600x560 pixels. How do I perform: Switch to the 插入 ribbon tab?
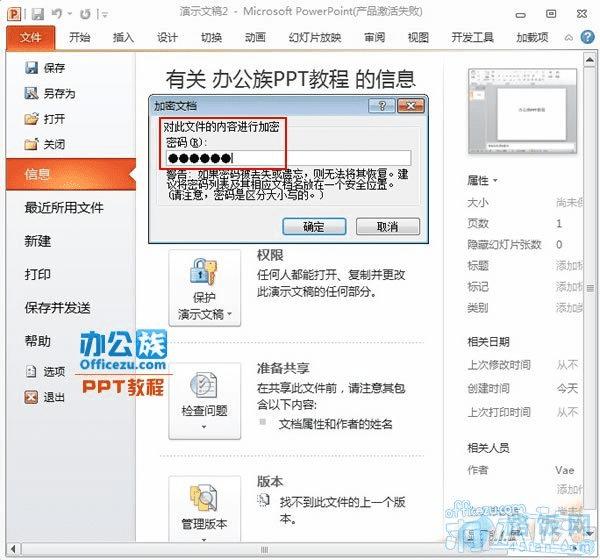pyautogui.click(x=123, y=38)
